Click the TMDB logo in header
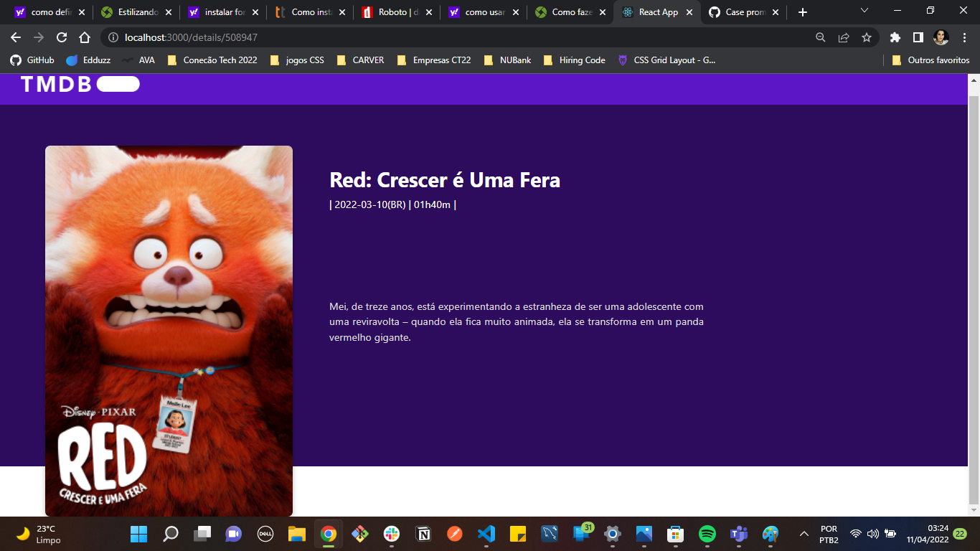The width and height of the screenshot is (980, 551). point(80,84)
